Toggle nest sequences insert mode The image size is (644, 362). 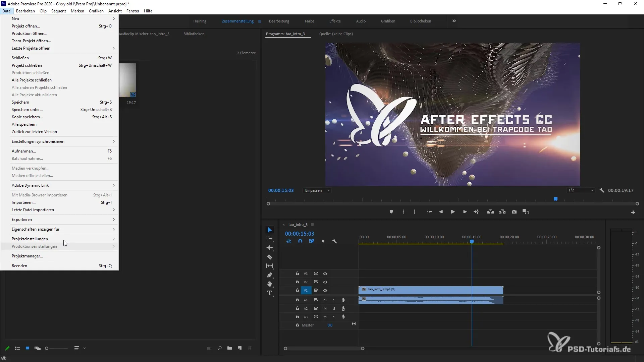289,241
